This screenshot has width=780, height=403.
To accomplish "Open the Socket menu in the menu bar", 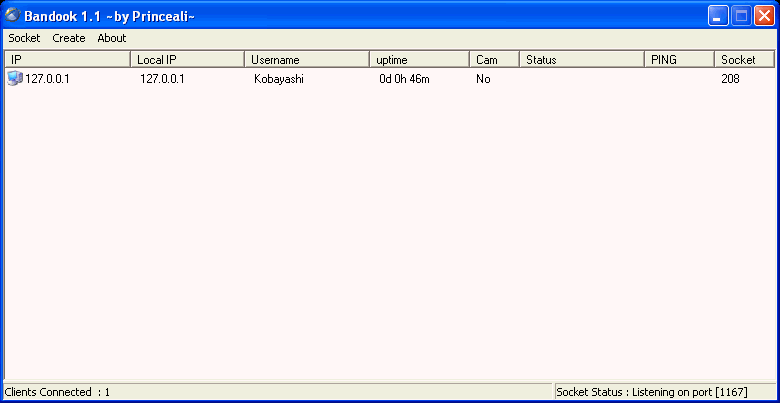I will click(24, 38).
